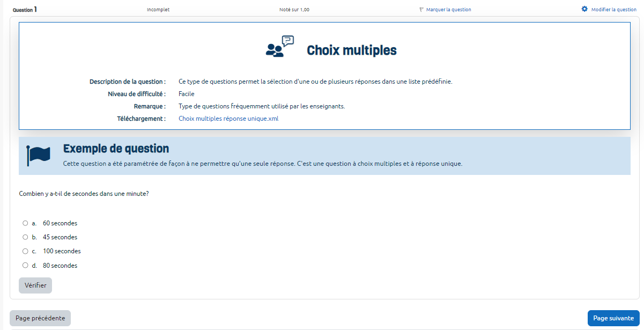Viewport: 644px width, 330px height.
Task: Click the people chat icon beside Choix multiples
Action: (280, 47)
